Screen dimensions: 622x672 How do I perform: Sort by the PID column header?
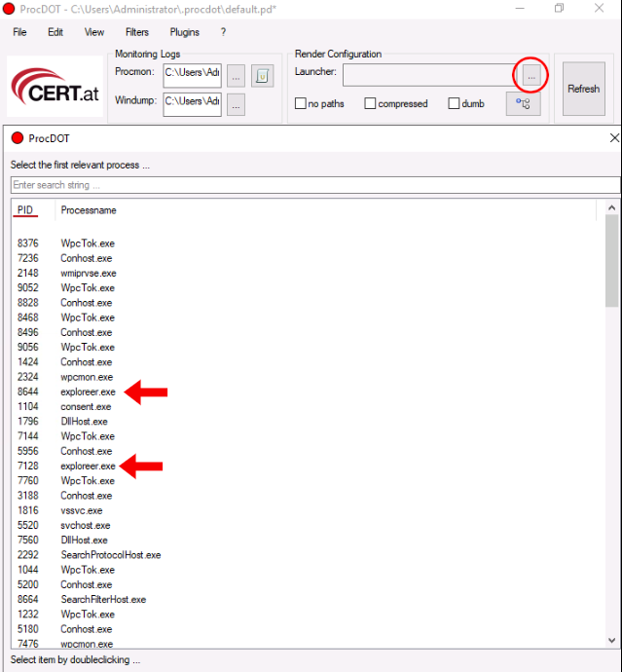tap(25, 210)
